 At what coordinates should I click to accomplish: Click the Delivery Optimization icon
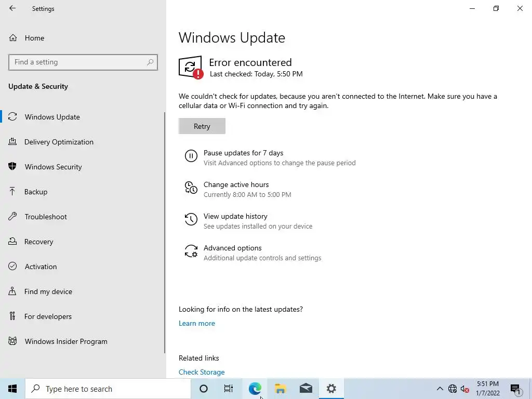pos(12,141)
